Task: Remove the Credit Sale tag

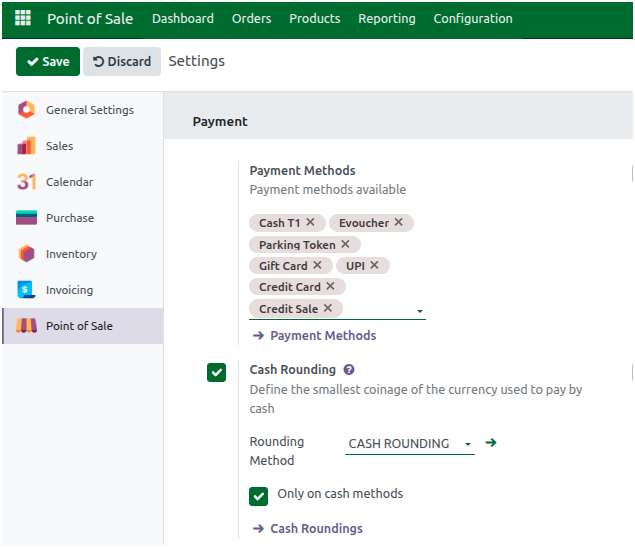Action: click(x=328, y=308)
